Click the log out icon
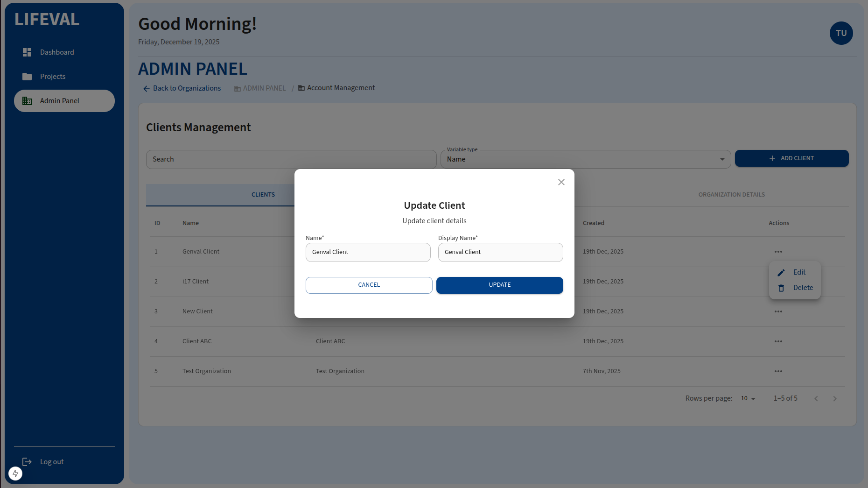868x488 pixels. pyautogui.click(x=27, y=461)
